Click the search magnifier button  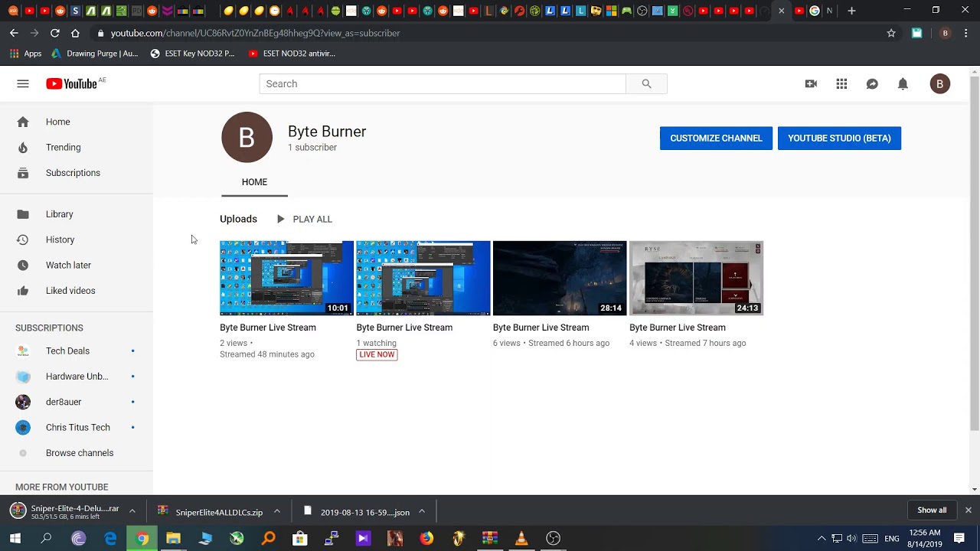pos(646,83)
